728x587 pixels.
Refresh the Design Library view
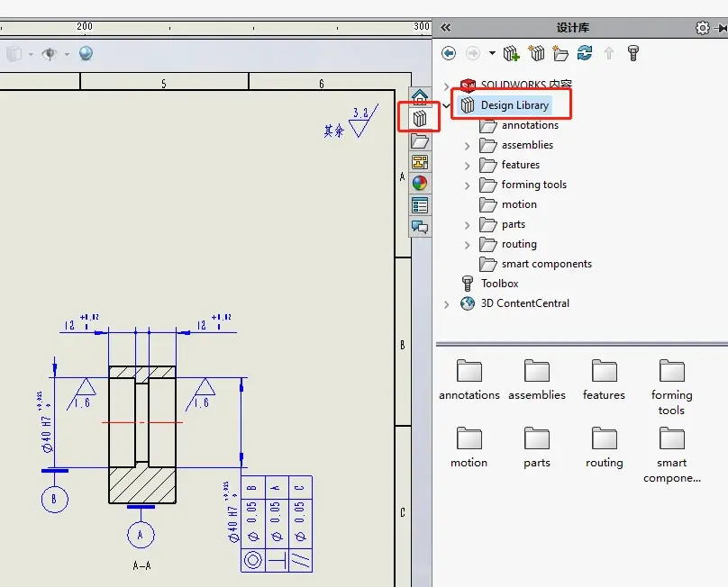(x=585, y=53)
